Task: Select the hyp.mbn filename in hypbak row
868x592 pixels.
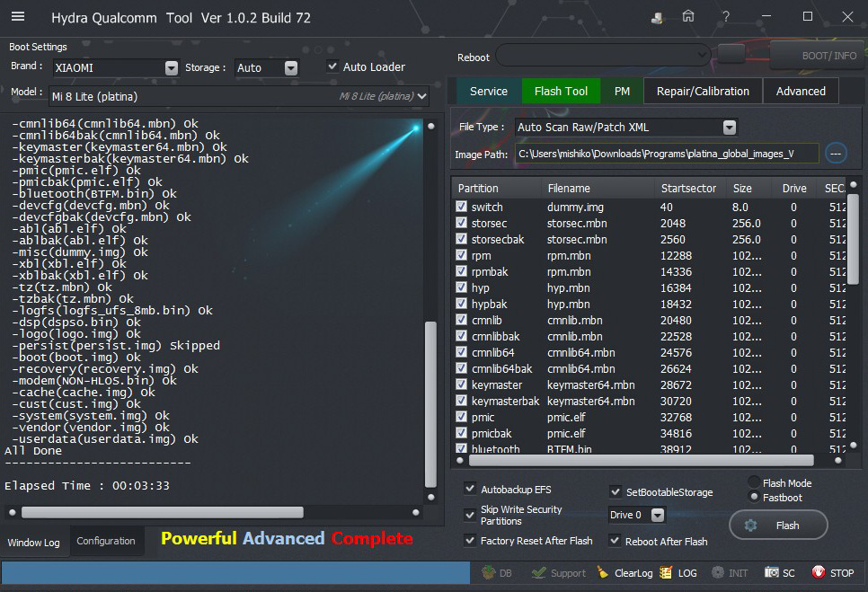Action: pyautogui.click(x=569, y=304)
